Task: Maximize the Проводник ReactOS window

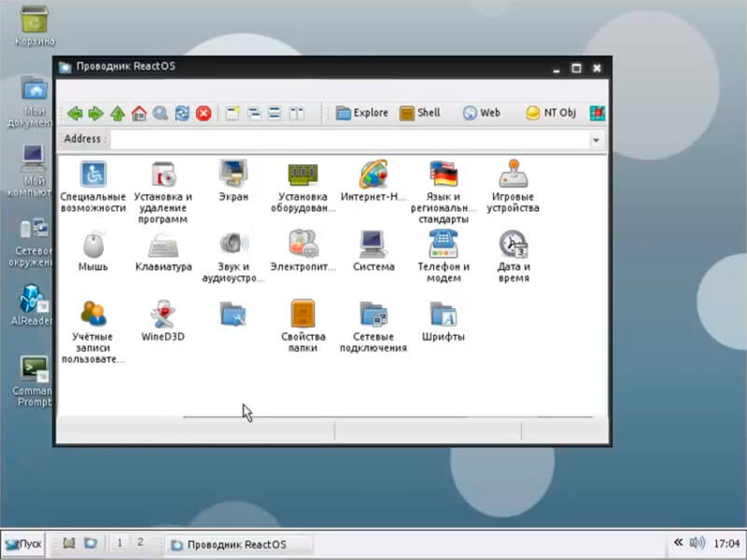Action: (576, 68)
